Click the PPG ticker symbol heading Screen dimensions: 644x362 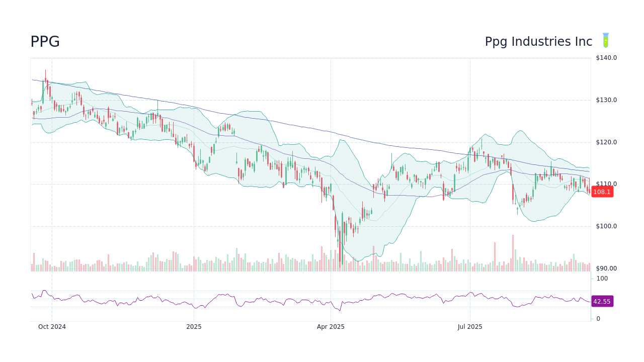44,42
